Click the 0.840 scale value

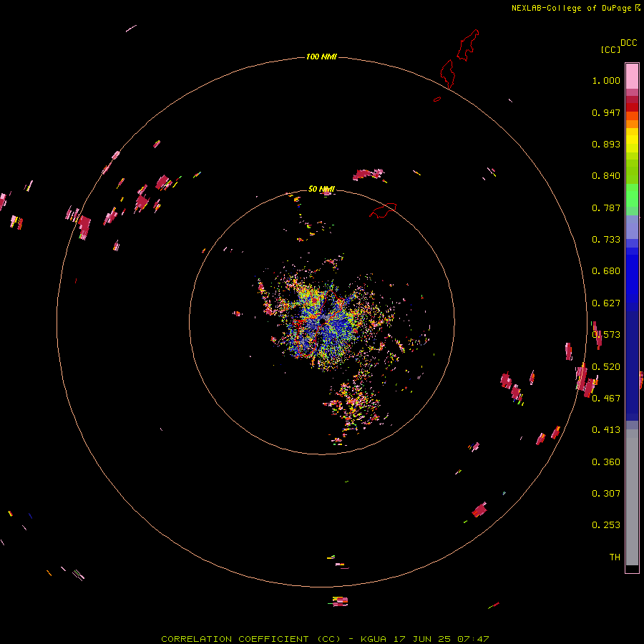point(606,176)
